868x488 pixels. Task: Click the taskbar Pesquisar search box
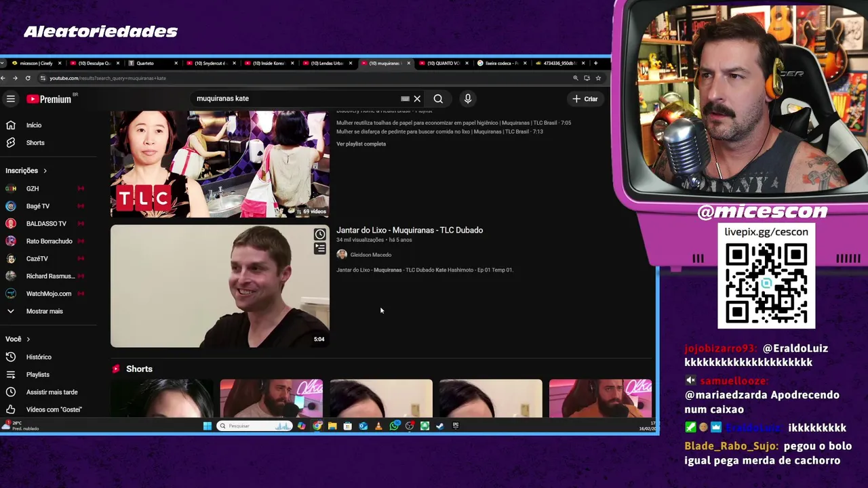255,426
